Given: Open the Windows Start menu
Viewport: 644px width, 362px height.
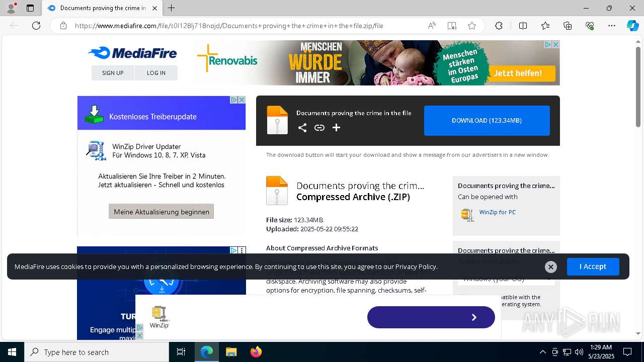Looking at the screenshot, I should 12,352.
